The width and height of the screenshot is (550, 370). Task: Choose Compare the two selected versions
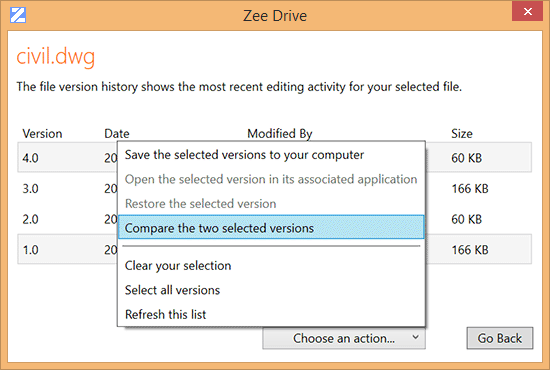(271, 228)
